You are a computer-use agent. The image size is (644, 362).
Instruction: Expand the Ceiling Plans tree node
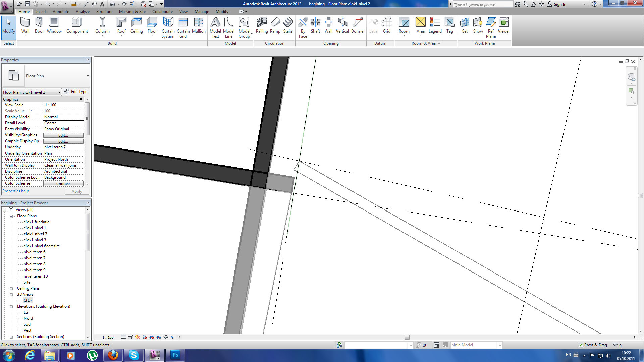11,289
